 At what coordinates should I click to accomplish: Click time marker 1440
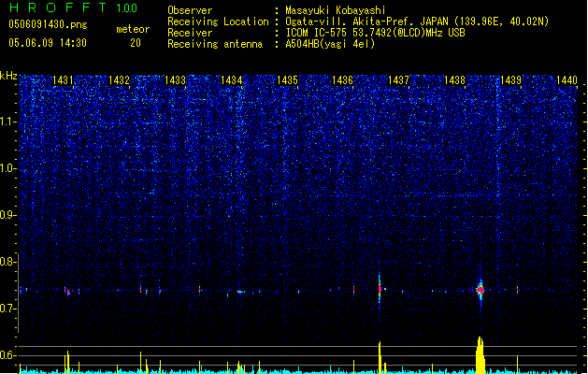pyautogui.click(x=566, y=80)
